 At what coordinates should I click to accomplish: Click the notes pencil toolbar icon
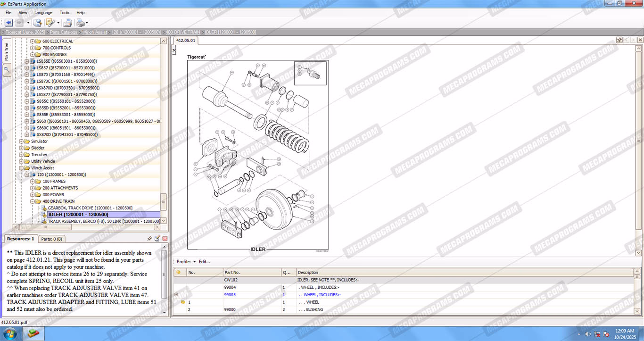coord(50,23)
